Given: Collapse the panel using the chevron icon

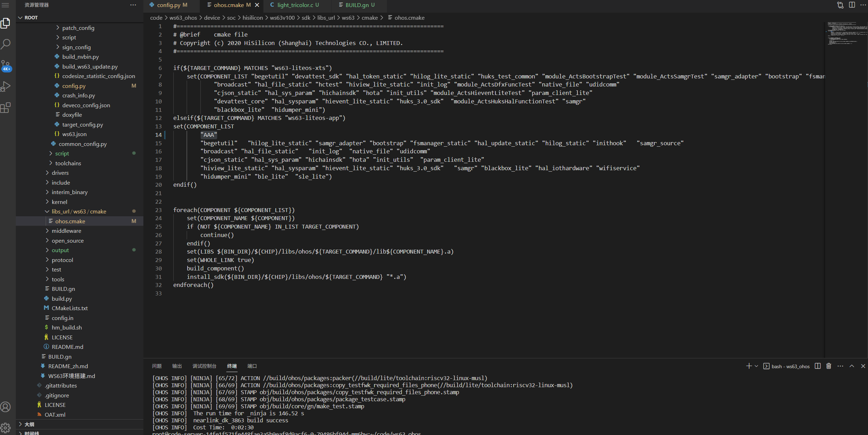Looking at the screenshot, I should point(852,366).
